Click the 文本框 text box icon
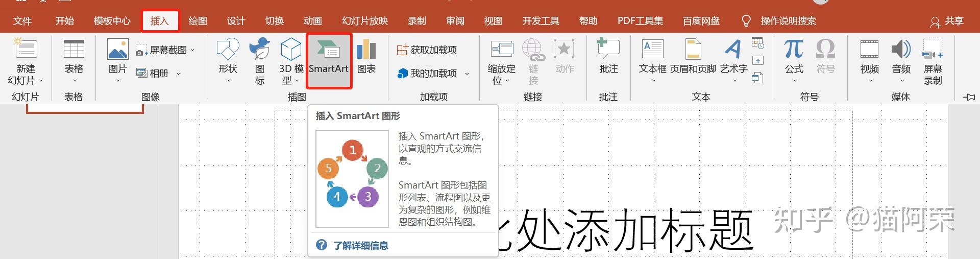 (652, 50)
